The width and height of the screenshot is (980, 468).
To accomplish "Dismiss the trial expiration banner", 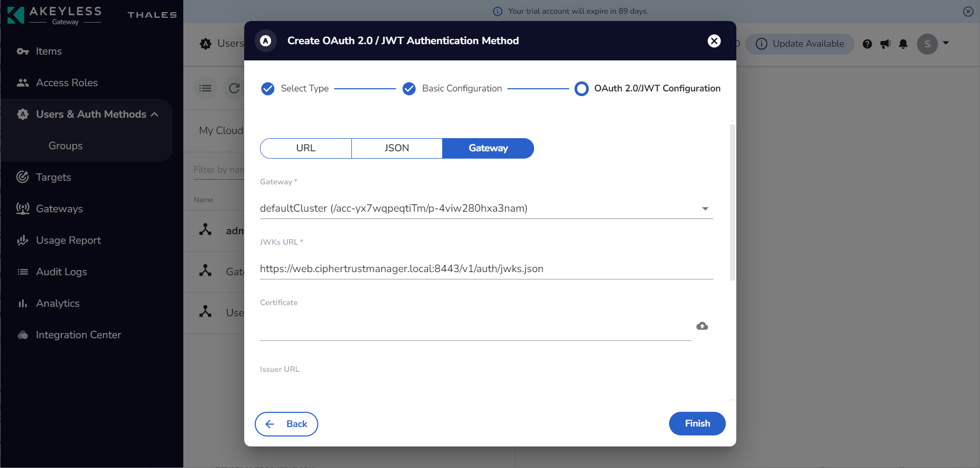I will coord(968,12).
